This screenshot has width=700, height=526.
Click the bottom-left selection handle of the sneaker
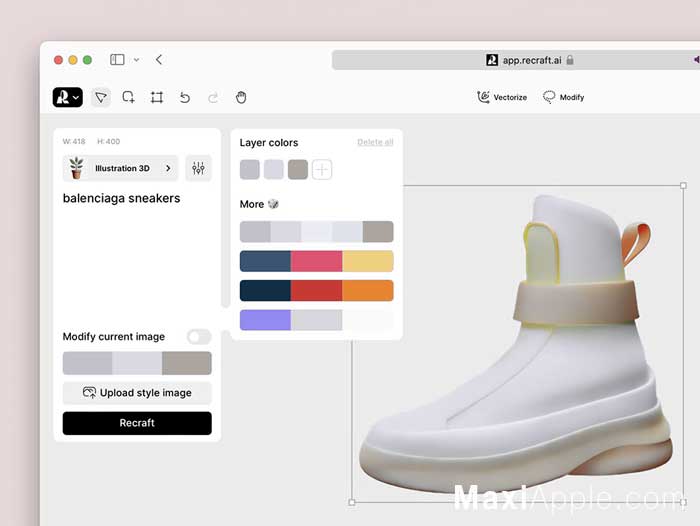click(352, 502)
